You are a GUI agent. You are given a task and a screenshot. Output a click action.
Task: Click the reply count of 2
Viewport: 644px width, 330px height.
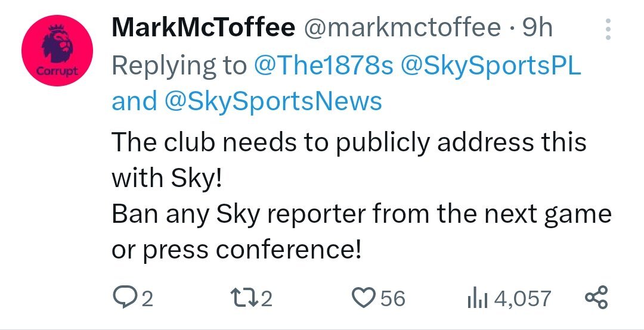pyautogui.click(x=147, y=299)
